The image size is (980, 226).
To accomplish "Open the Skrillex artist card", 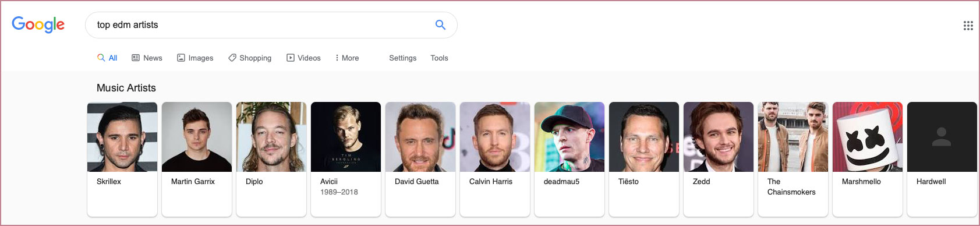I will point(122,159).
